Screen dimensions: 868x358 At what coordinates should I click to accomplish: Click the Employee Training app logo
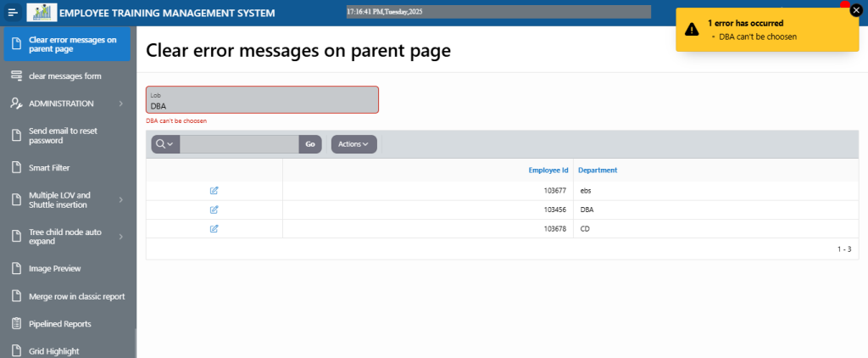[x=41, y=13]
